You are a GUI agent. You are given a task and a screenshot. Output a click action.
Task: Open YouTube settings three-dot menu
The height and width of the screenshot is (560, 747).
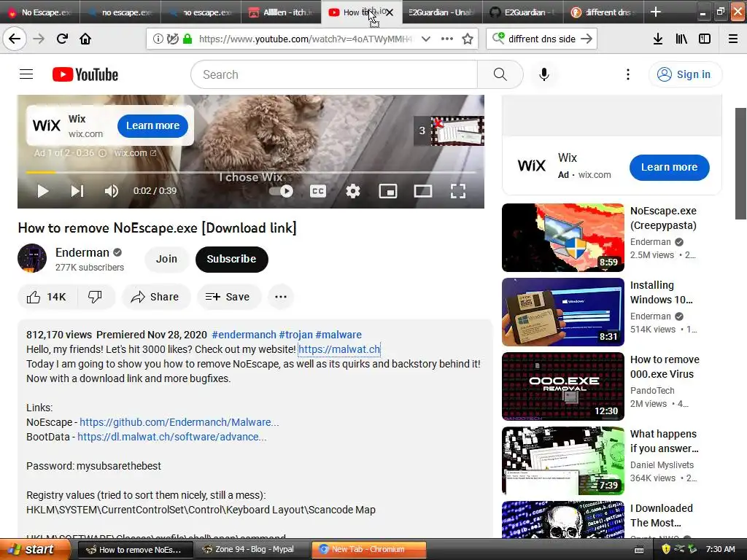pyautogui.click(x=628, y=74)
